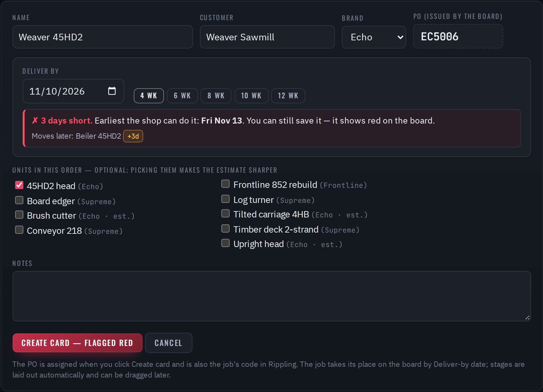Uncheck the 45HD2 head checkbox
The width and height of the screenshot is (543, 392).
(x=19, y=185)
